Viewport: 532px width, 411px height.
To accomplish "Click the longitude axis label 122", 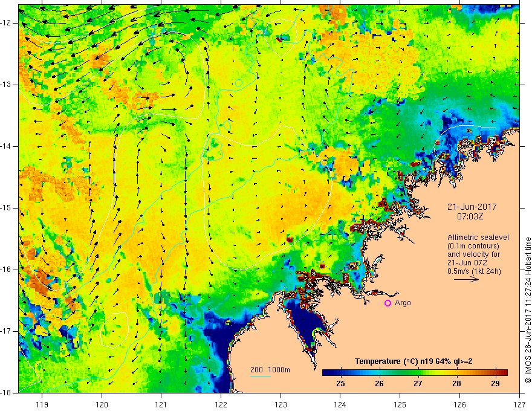I will pos(221,404).
